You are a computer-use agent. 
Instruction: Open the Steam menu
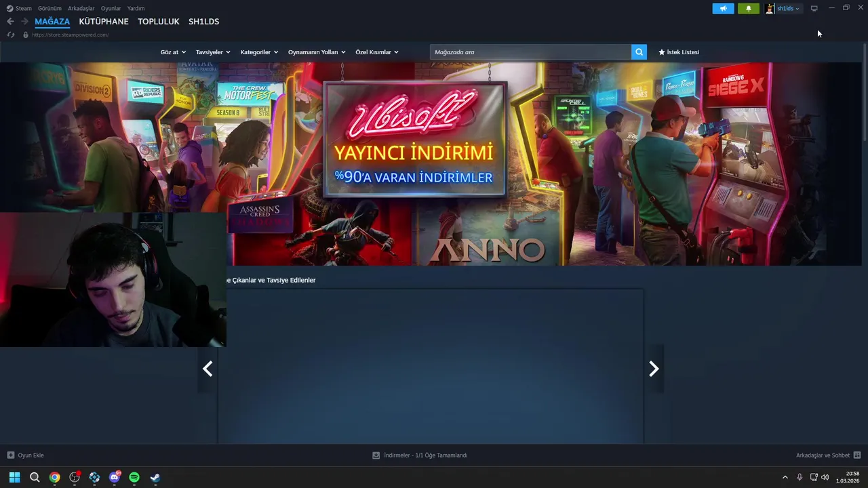click(19, 8)
